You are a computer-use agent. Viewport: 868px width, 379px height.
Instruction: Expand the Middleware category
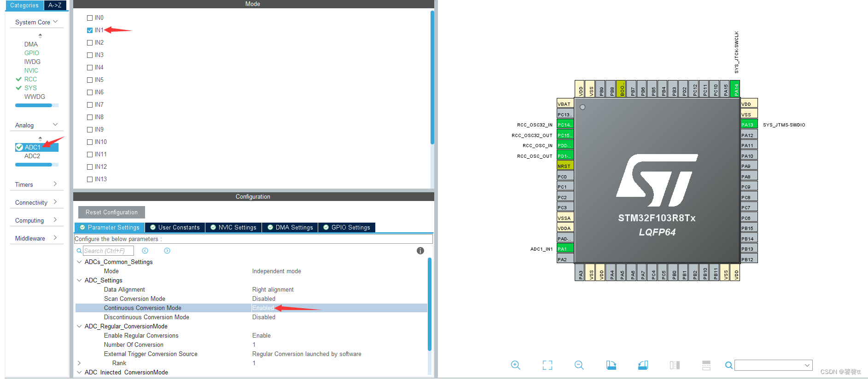[55, 238]
